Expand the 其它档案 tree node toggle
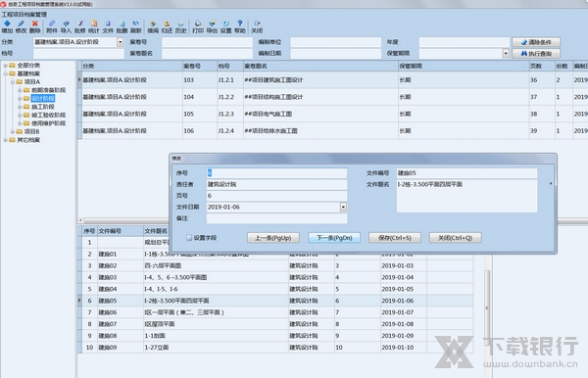 (5, 140)
